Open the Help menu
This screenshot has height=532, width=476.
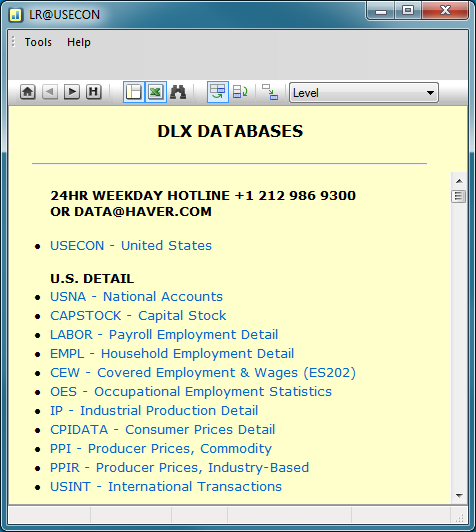pyautogui.click(x=79, y=42)
